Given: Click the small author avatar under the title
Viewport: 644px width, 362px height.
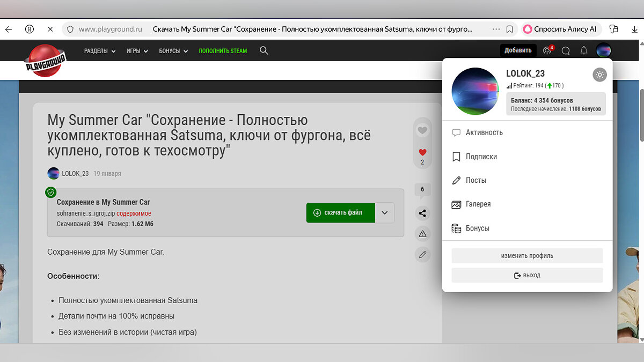Looking at the screenshot, I should pyautogui.click(x=54, y=173).
